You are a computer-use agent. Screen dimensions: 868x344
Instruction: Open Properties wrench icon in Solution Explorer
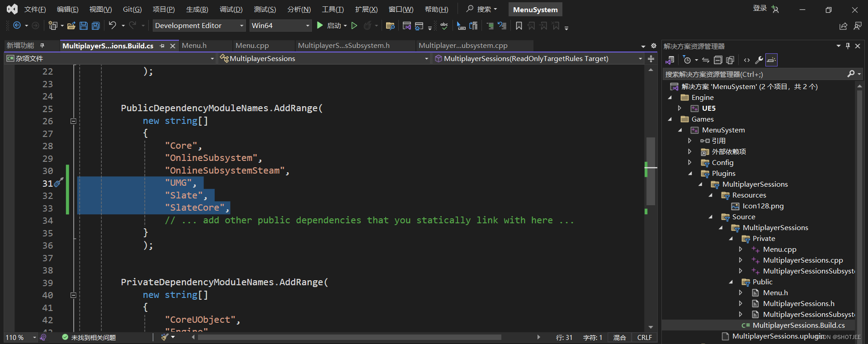[759, 60]
